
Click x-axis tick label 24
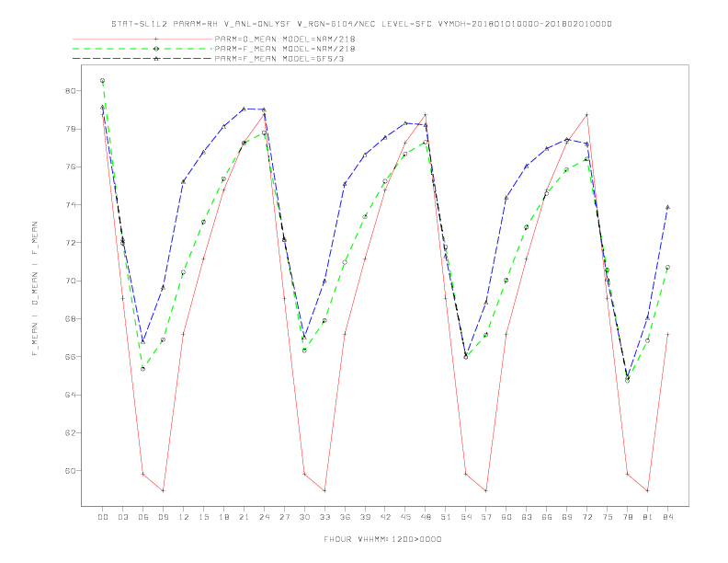tap(264, 517)
